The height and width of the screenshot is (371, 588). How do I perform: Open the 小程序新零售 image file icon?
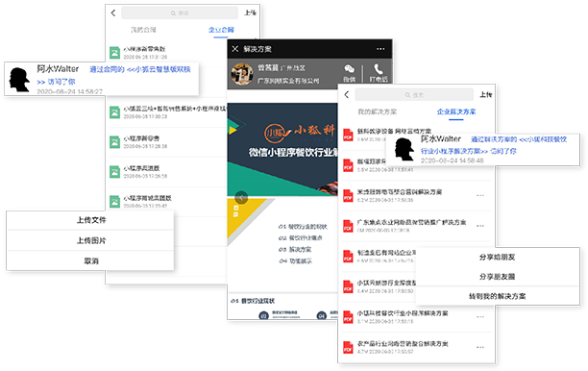(114, 142)
